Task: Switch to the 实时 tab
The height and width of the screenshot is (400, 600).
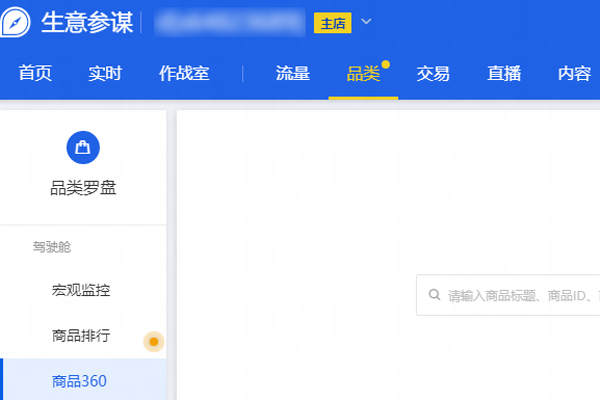Action: (105, 73)
